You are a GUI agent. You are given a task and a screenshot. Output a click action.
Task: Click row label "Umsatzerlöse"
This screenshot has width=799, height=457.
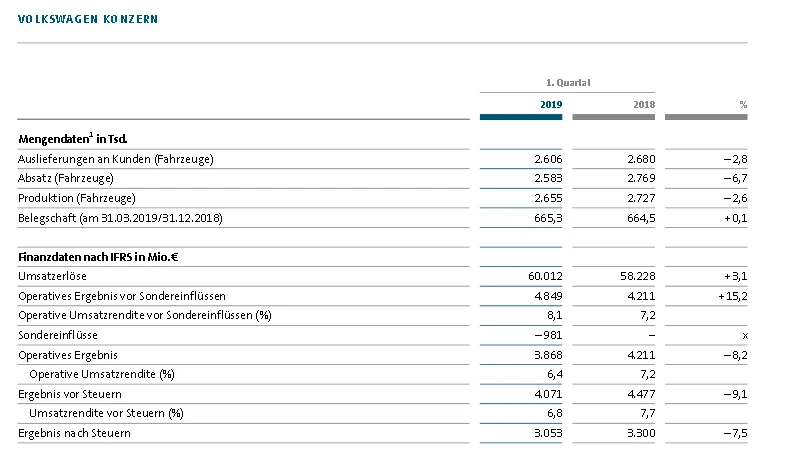52,276
